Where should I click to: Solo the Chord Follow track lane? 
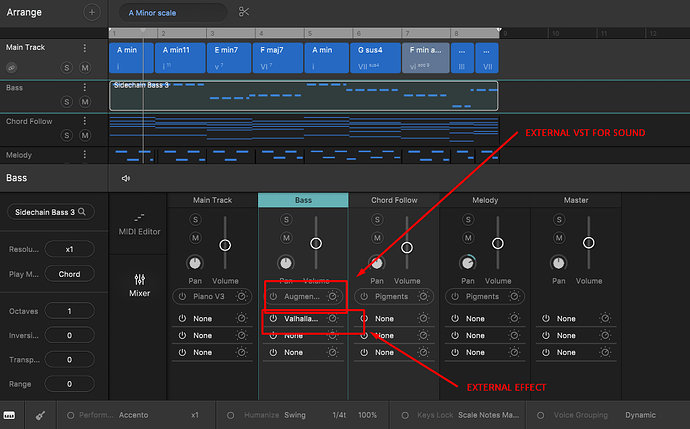coord(66,135)
